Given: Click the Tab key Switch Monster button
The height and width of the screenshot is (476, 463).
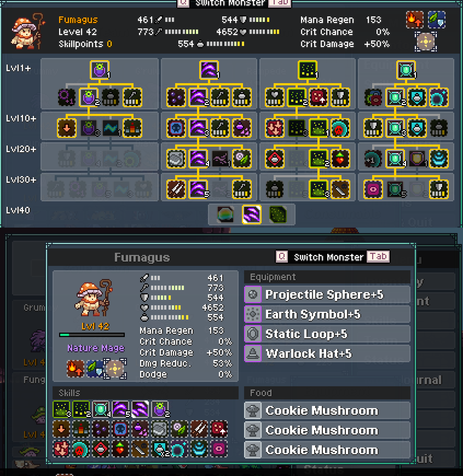Looking at the screenshot, I should 378,257.
